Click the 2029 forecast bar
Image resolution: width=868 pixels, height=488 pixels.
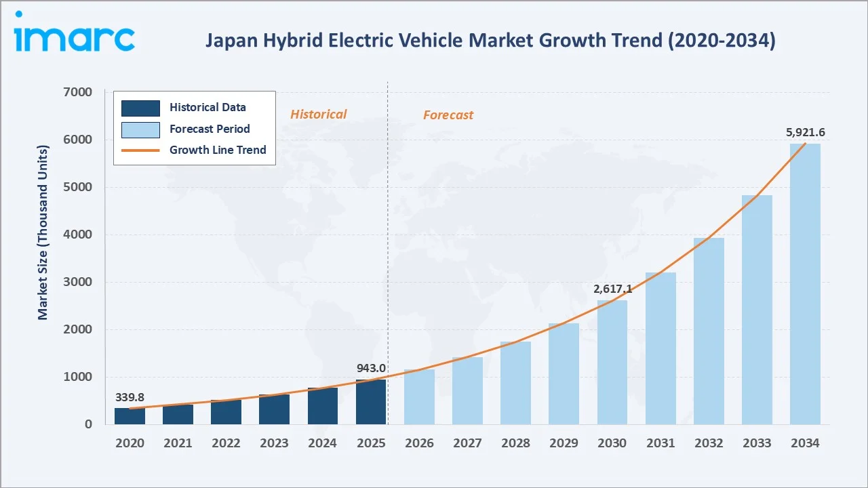coord(564,373)
